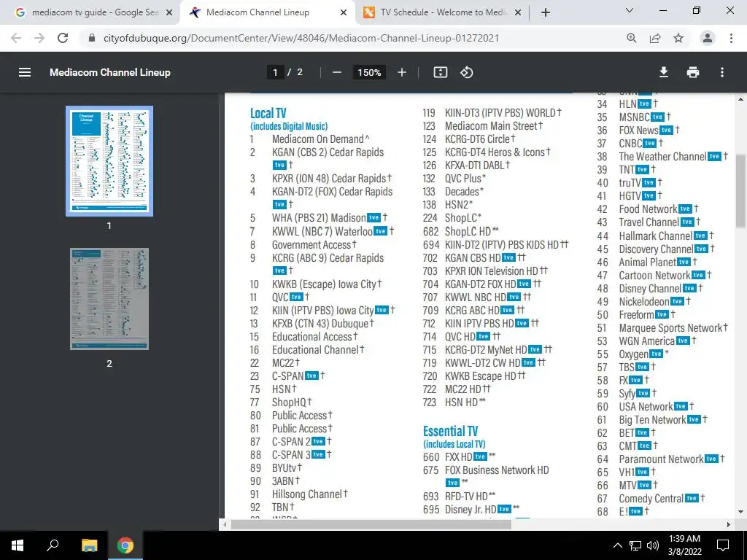Open the network status tray icon
Image resolution: width=747 pixels, height=560 pixels.
pos(635,545)
